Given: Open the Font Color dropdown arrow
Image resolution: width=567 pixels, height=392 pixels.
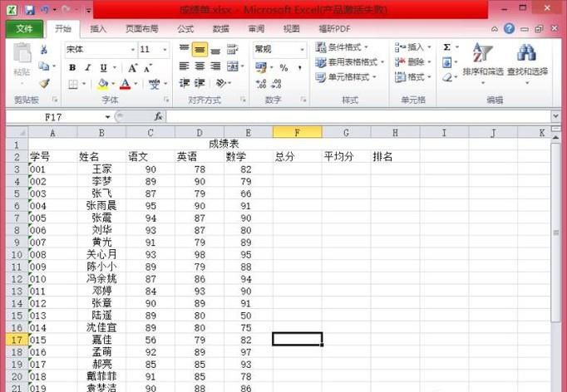Looking at the screenshot, I should (x=136, y=84).
